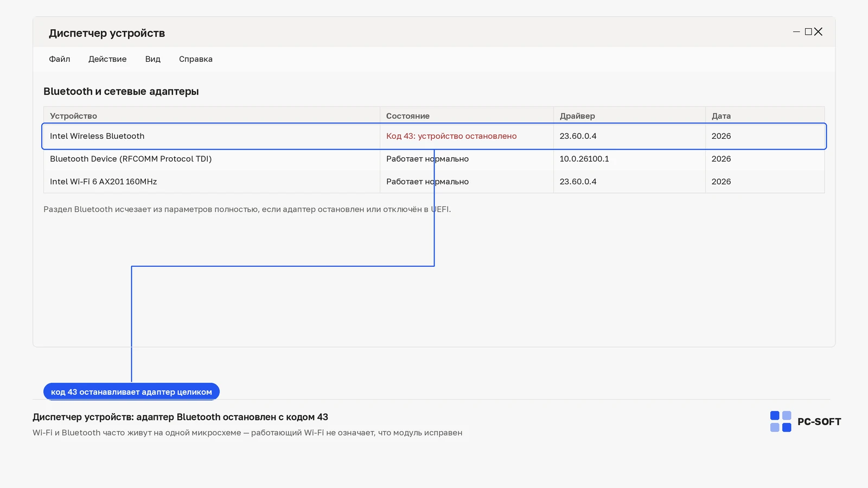Click the Код 43: устройство остановлено status
Image resolution: width=868 pixels, height=488 pixels.
(x=451, y=136)
